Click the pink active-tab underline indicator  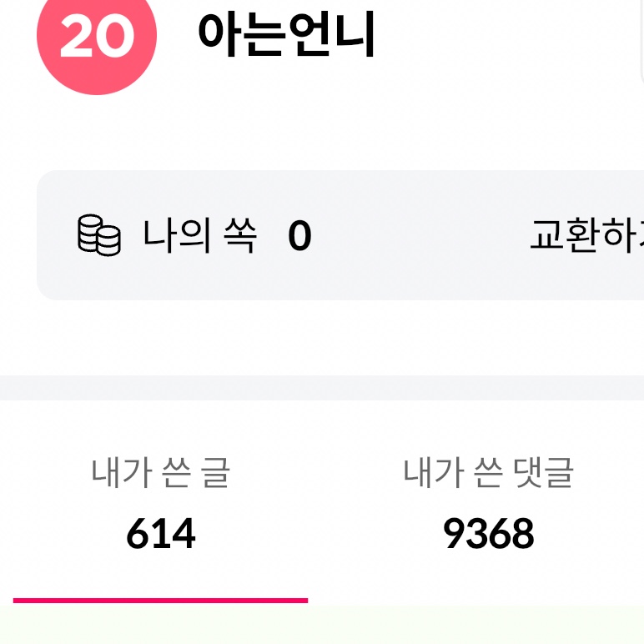click(160, 600)
